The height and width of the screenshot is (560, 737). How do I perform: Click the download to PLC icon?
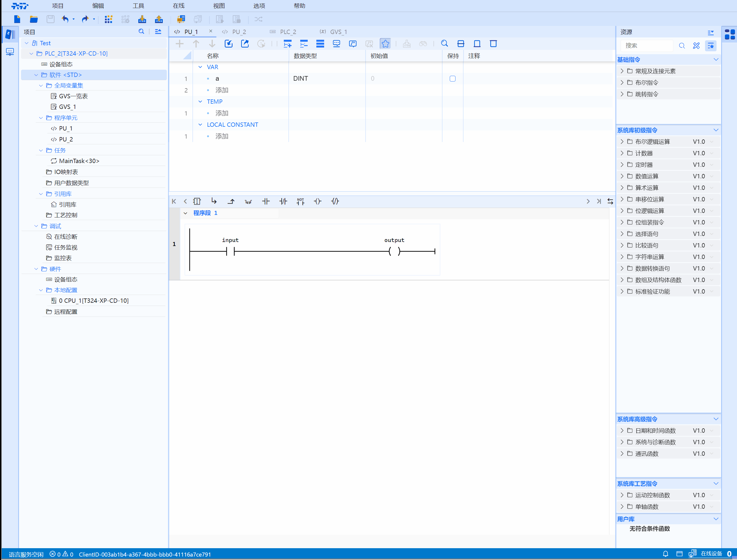tap(142, 19)
